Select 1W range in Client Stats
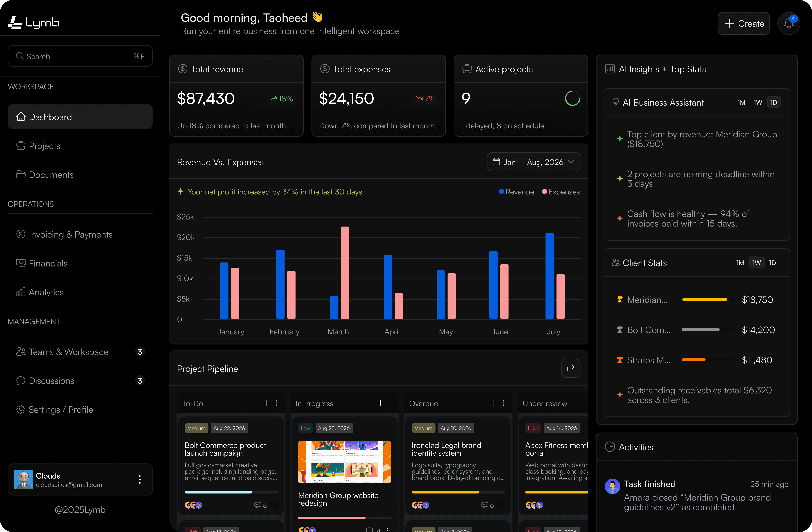This screenshot has width=812, height=532. pyautogui.click(x=756, y=263)
